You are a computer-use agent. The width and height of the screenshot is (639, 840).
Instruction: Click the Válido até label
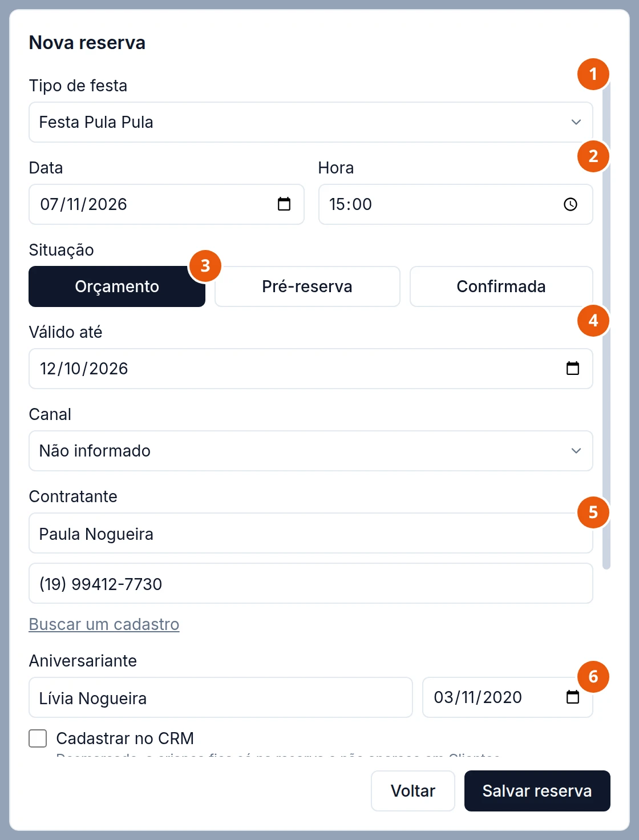pyautogui.click(x=66, y=332)
